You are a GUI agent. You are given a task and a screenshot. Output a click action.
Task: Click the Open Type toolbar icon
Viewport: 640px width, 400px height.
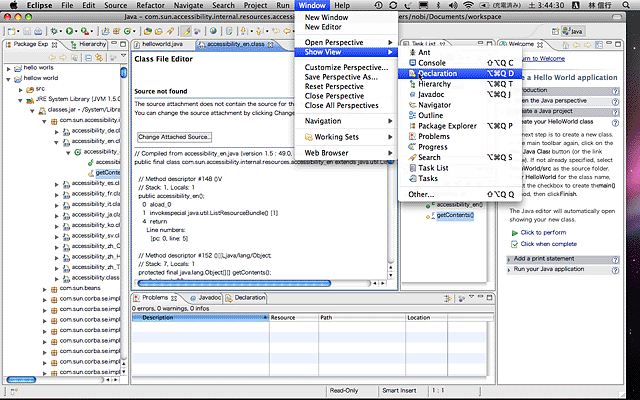148,31
